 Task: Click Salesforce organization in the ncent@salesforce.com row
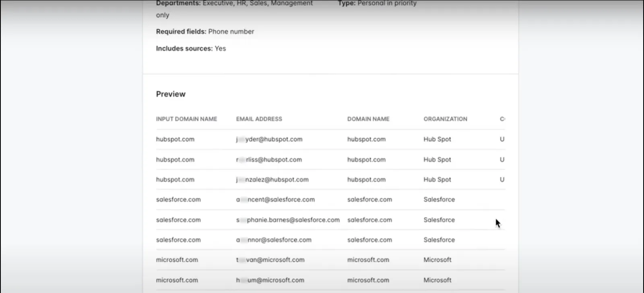[439, 199]
